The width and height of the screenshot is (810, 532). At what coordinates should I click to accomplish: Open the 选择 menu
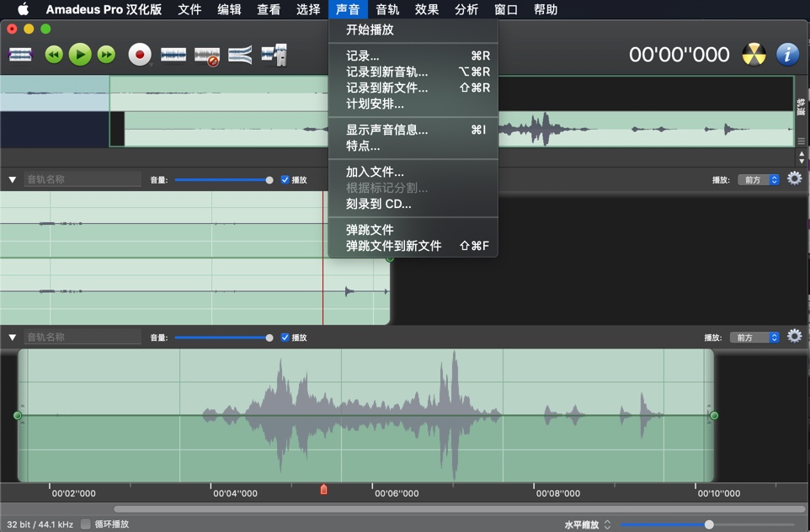308,9
